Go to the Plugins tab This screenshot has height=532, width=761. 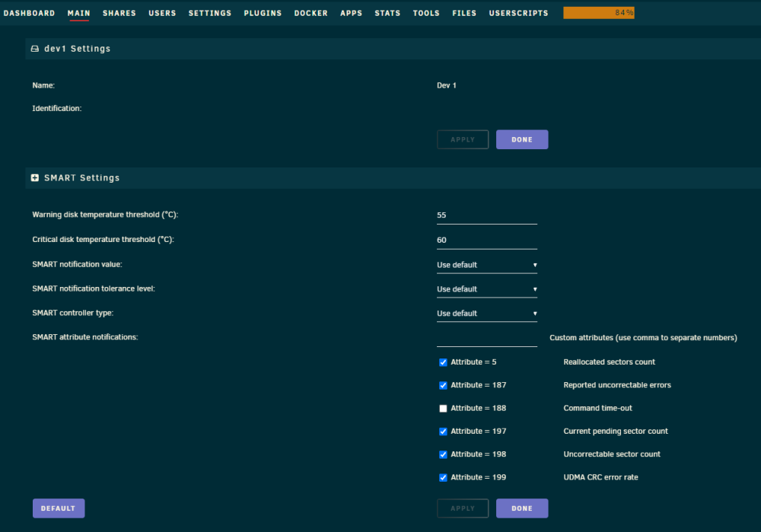point(263,13)
